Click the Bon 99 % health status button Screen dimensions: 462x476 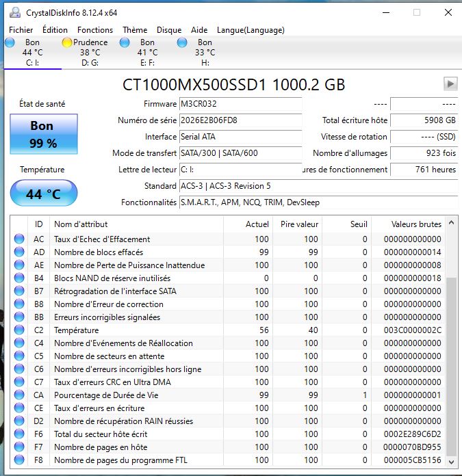(x=44, y=134)
